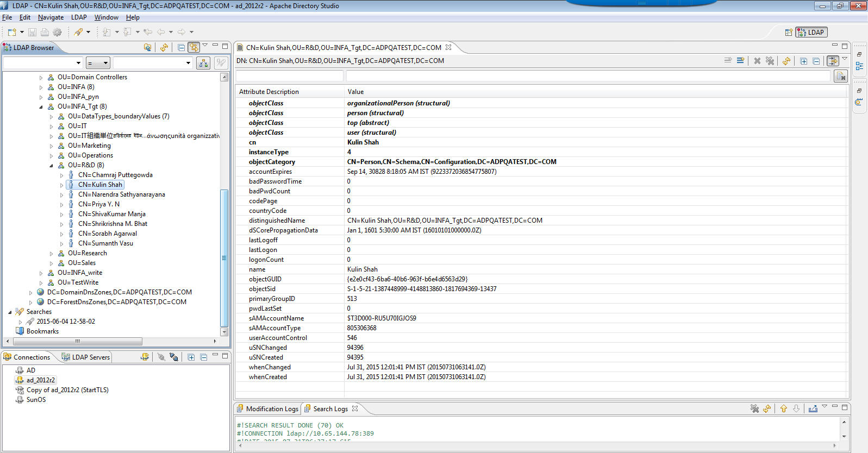Click the next annotation toolbar icon

107,32
